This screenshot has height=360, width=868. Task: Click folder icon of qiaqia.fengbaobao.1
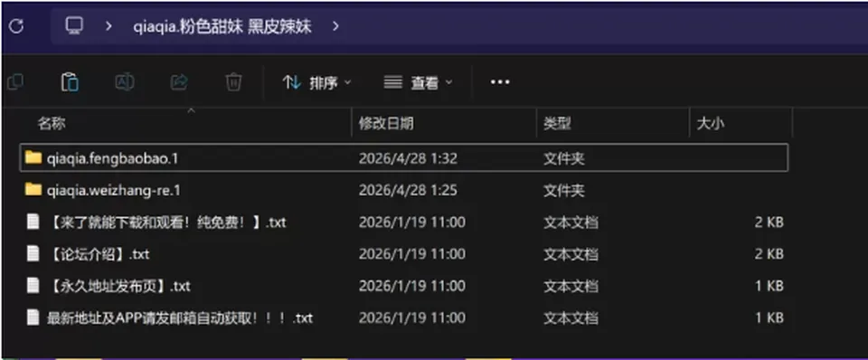(33, 158)
